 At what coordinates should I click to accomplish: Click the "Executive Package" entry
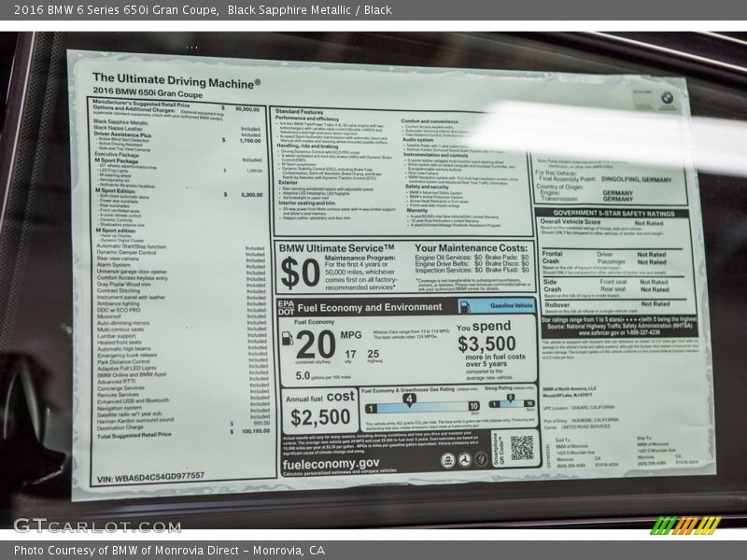tap(117, 155)
